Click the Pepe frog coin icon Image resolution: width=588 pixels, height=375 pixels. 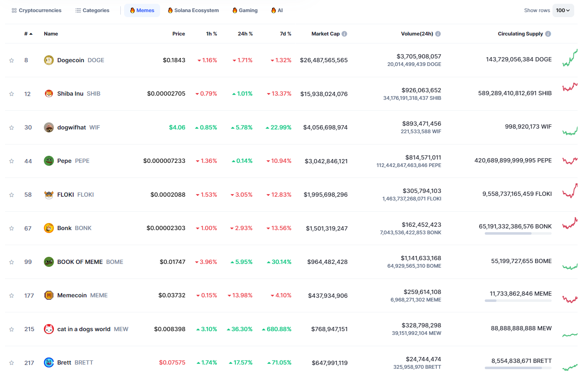click(x=49, y=161)
